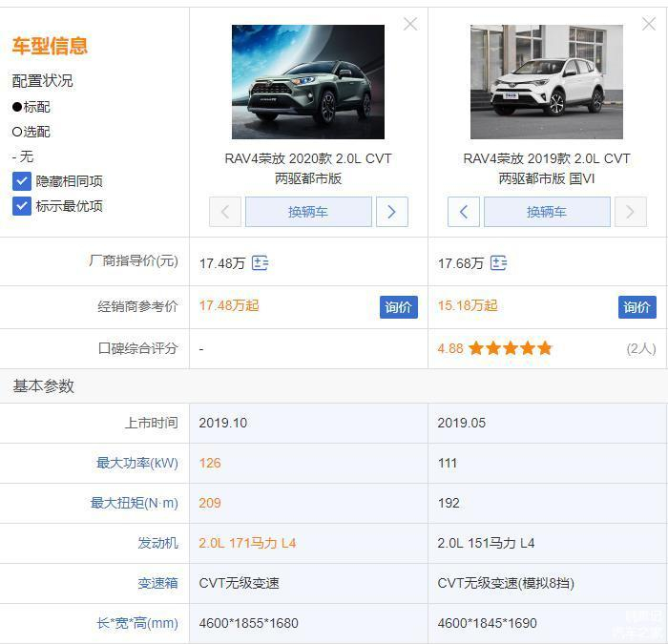Remove the RAV4 2019款 car from comparison
The height and width of the screenshot is (644, 668).
pyautogui.click(x=649, y=24)
